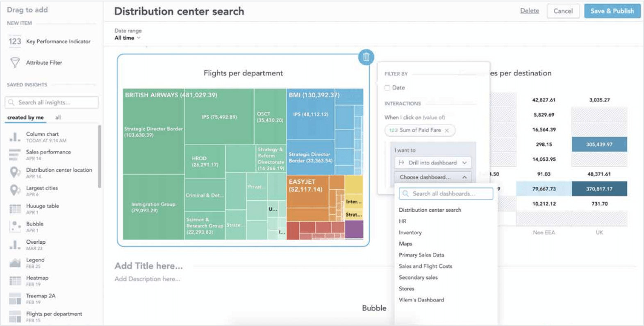Select the Attribute Filter icon

pos(15,62)
